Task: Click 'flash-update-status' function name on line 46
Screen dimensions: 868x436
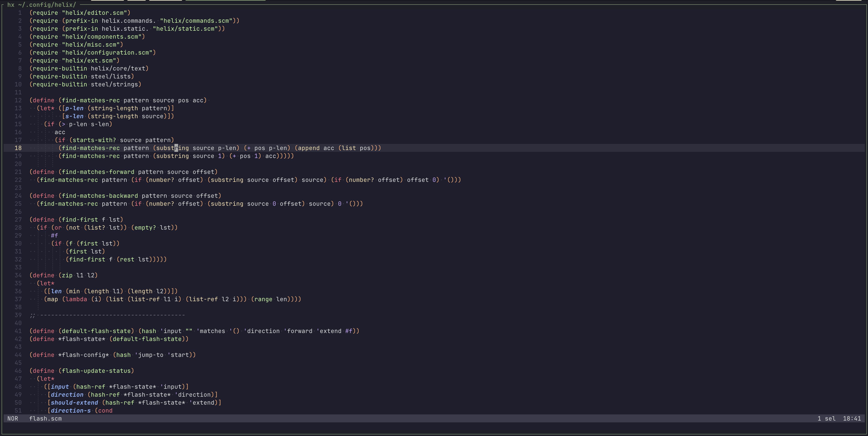Action: (x=96, y=371)
